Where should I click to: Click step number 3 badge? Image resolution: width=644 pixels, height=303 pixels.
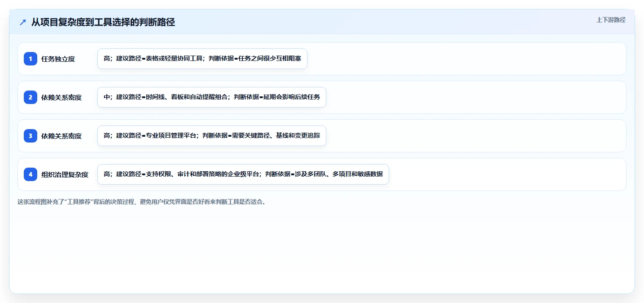click(x=31, y=136)
